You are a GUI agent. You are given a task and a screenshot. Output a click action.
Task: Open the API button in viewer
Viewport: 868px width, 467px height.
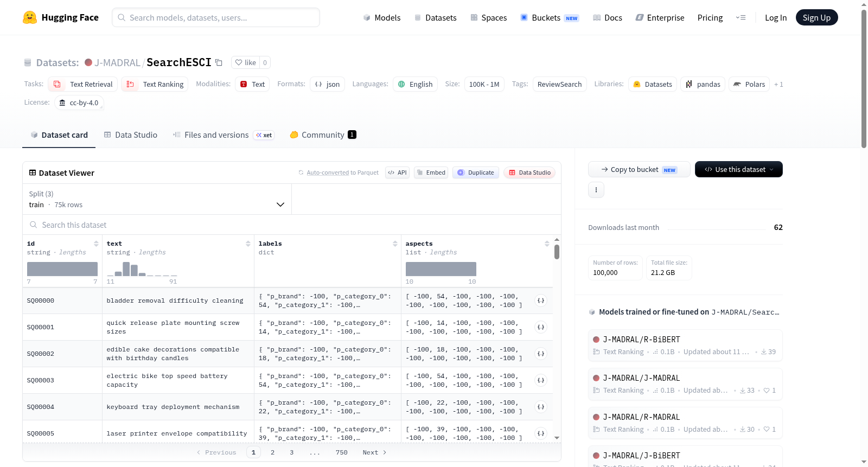[397, 172]
